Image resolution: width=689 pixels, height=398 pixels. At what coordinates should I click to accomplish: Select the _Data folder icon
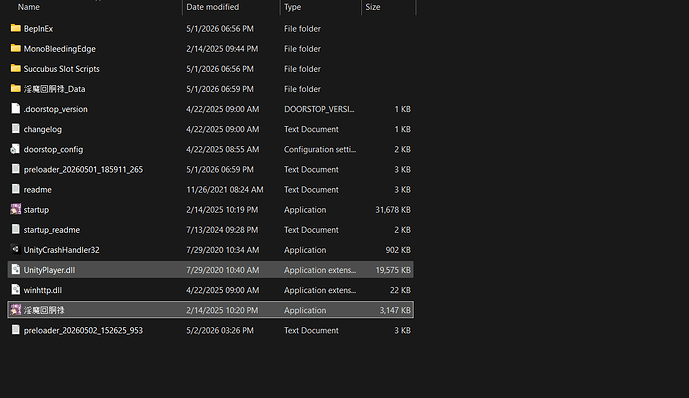[x=15, y=89]
